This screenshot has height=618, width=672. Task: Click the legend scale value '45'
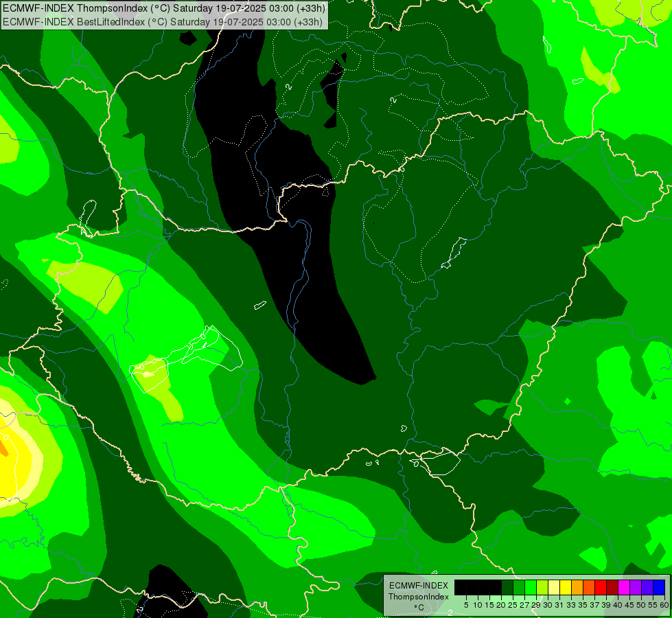629,605
